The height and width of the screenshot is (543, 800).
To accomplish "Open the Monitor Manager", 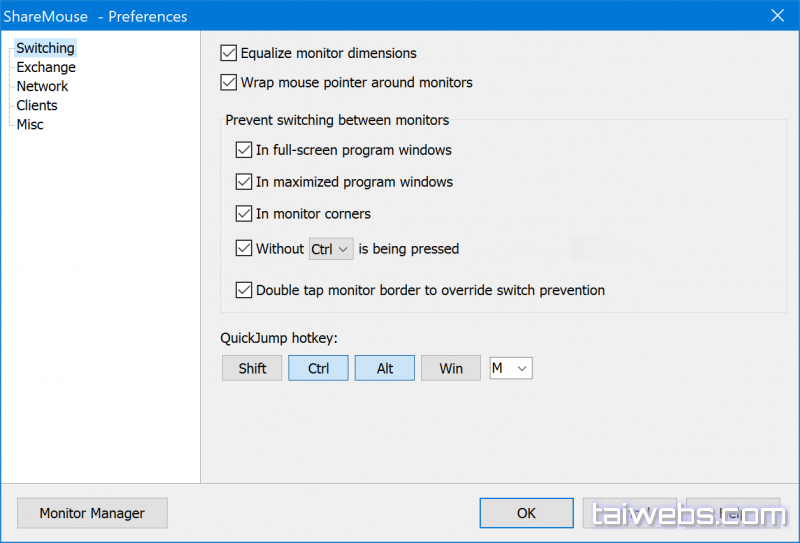I will (92, 513).
